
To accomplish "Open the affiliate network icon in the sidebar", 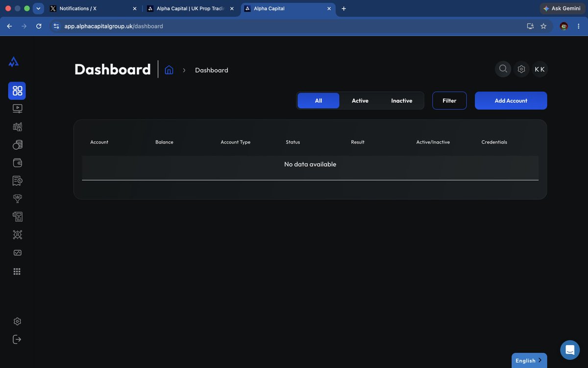I will (17, 235).
